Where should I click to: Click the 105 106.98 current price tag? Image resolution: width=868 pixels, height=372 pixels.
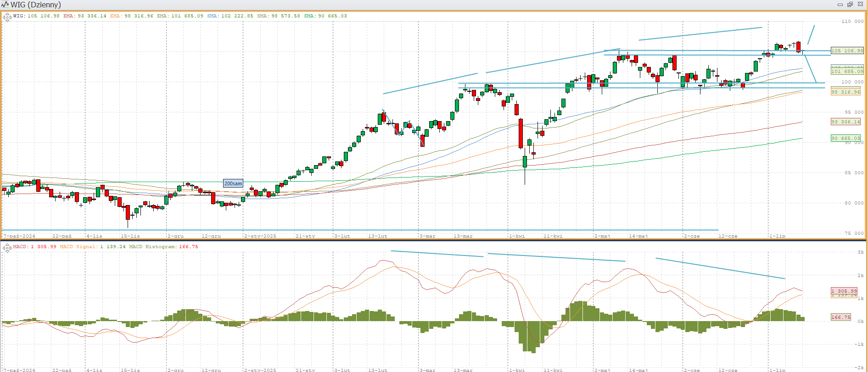[847, 51]
